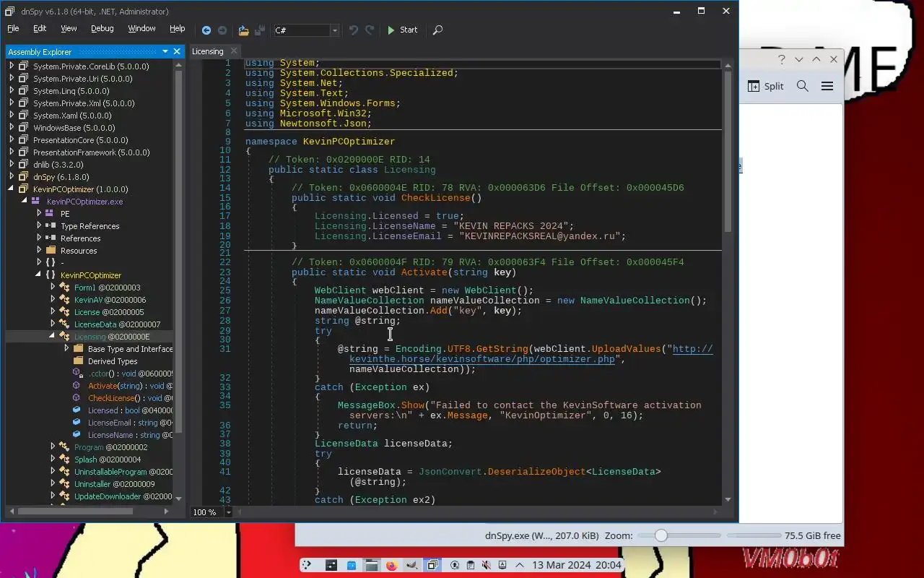Viewport: 924px width, 578px height.
Task: Open the clipboard tray icon
Action: point(471,565)
